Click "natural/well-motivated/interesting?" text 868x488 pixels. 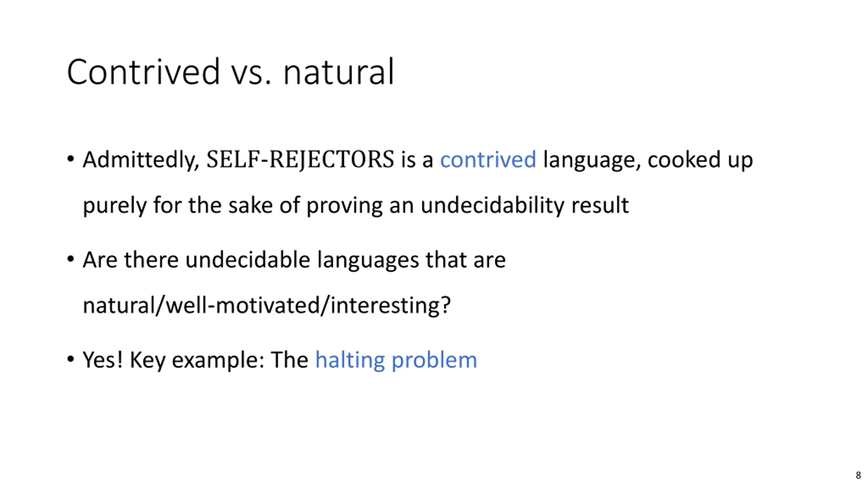(267, 306)
